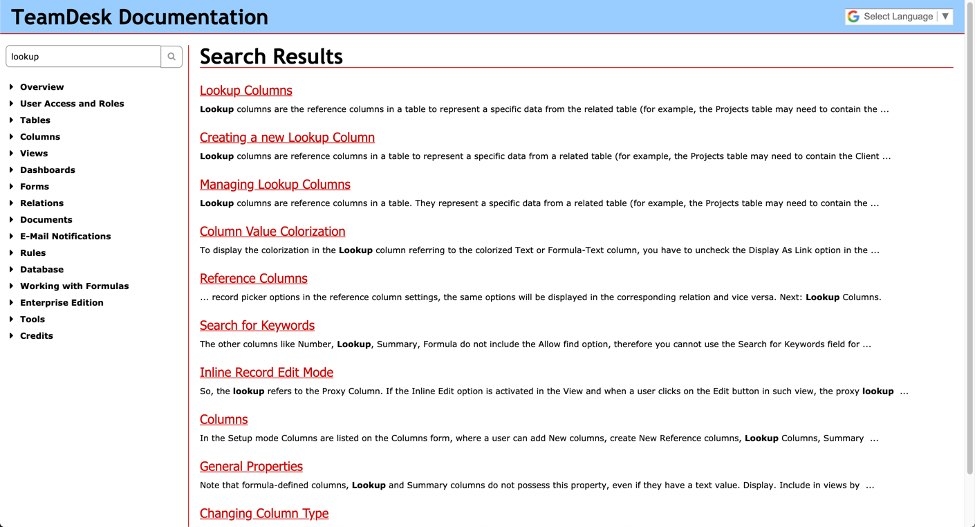The image size is (977, 527).
Task: Expand the Overview tree arrow
Action: [x=11, y=87]
